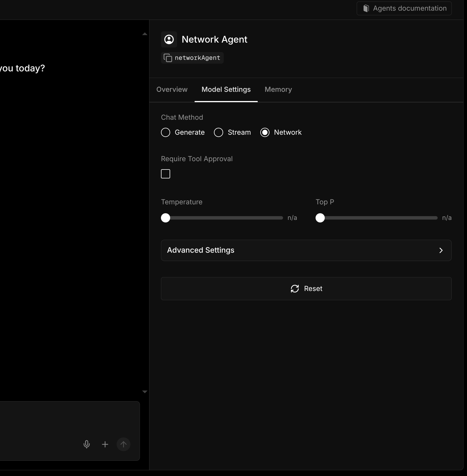Click the n/a value beside Top P slider
The width and height of the screenshot is (467, 476).
[447, 218]
